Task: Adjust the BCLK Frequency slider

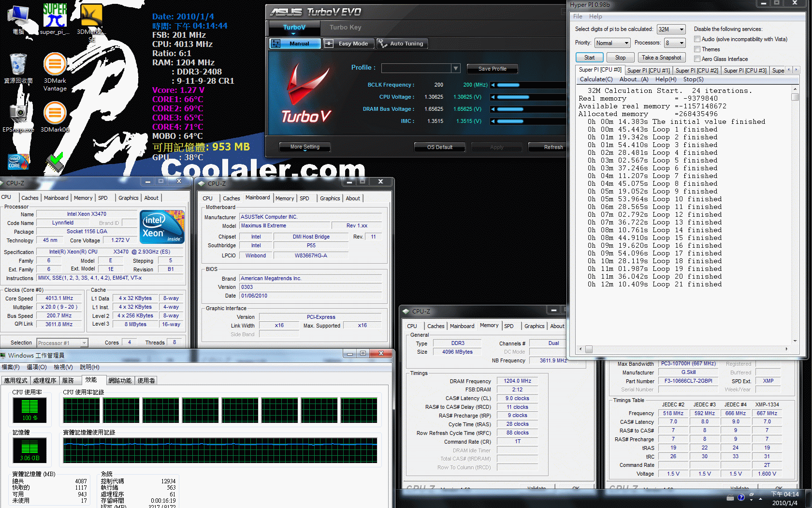Action: [529, 85]
